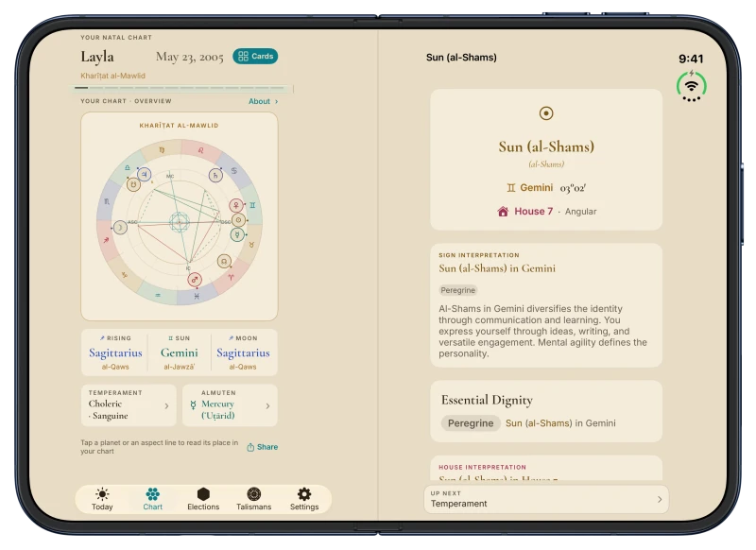This screenshot has width=756, height=550.
Task: Tap the clock showing 9:41
Action: point(691,59)
